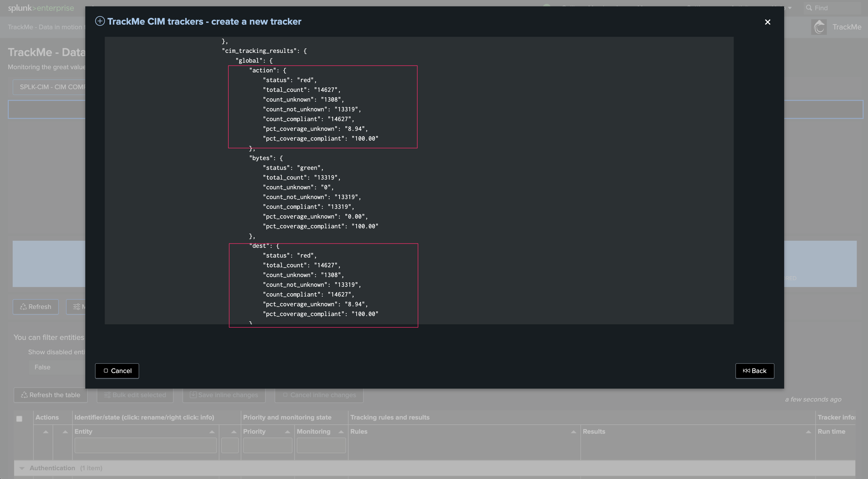The height and width of the screenshot is (479, 868).
Task: Click the "cim_tracking_results": { line
Action: [x=264, y=51]
